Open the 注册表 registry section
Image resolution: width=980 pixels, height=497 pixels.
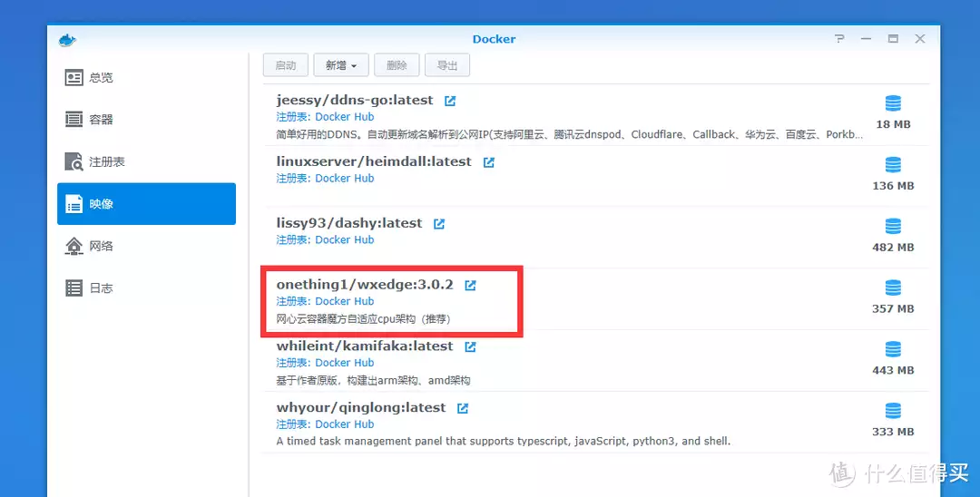[x=146, y=161]
